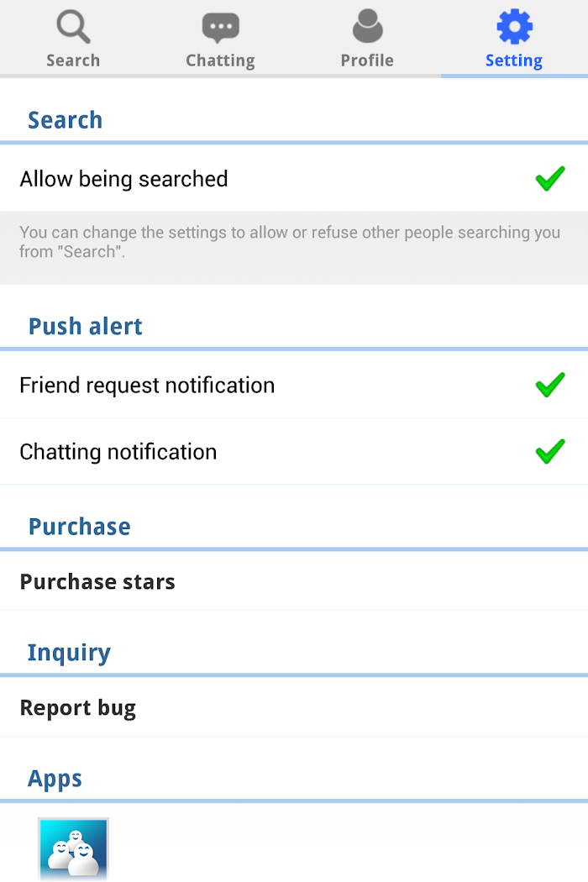Tap the Friend request notification label

click(148, 386)
